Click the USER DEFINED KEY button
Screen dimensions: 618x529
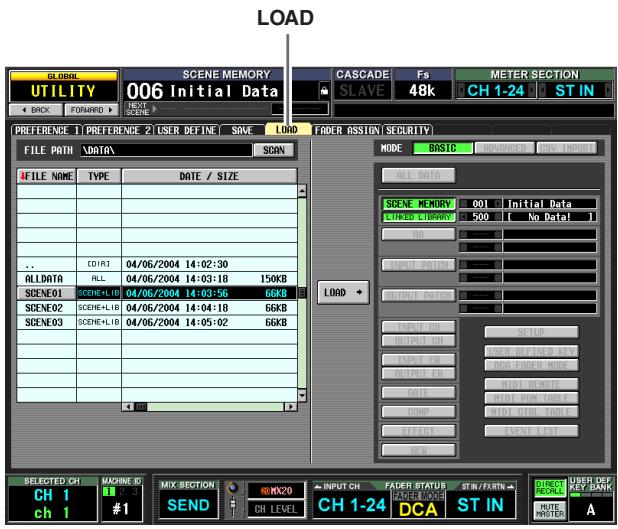tap(531, 351)
